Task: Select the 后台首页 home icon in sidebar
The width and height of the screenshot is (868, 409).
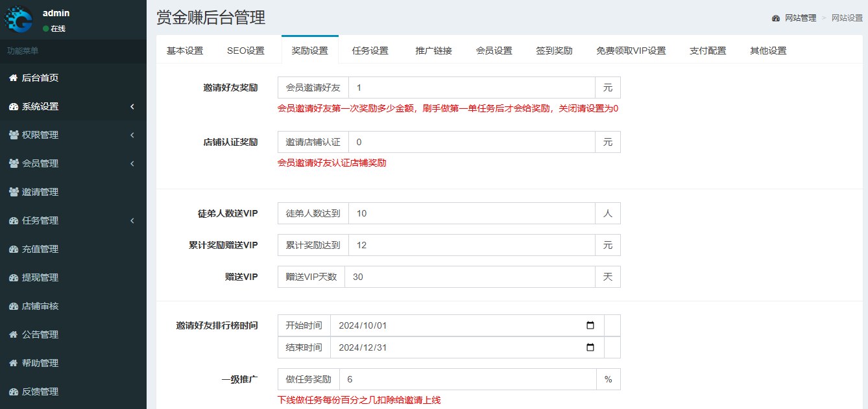Action: click(x=12, y=79)
